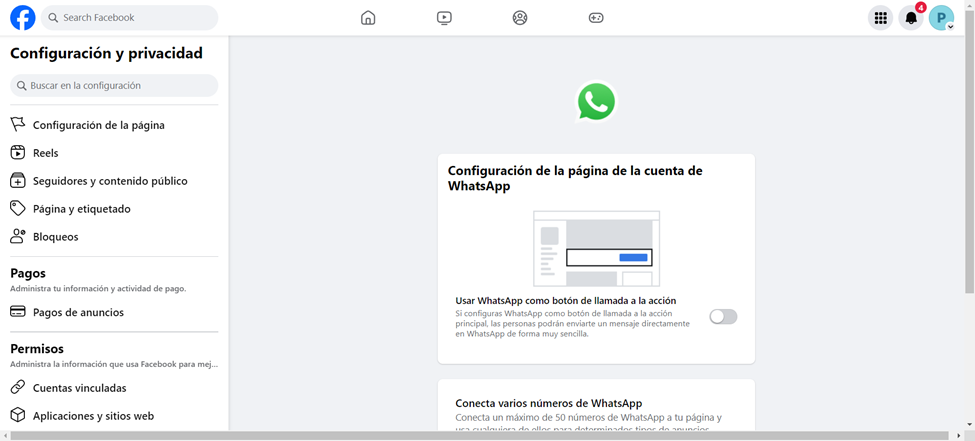Image resolution: width=975 pixels, height=441 pixels.
Task: Click the page layout preview illustration
Action: pos(596,248)
